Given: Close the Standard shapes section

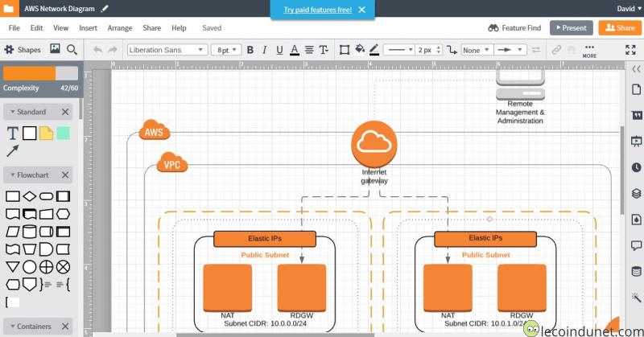Looking at the screenshot, I should (x=65, y=112).
